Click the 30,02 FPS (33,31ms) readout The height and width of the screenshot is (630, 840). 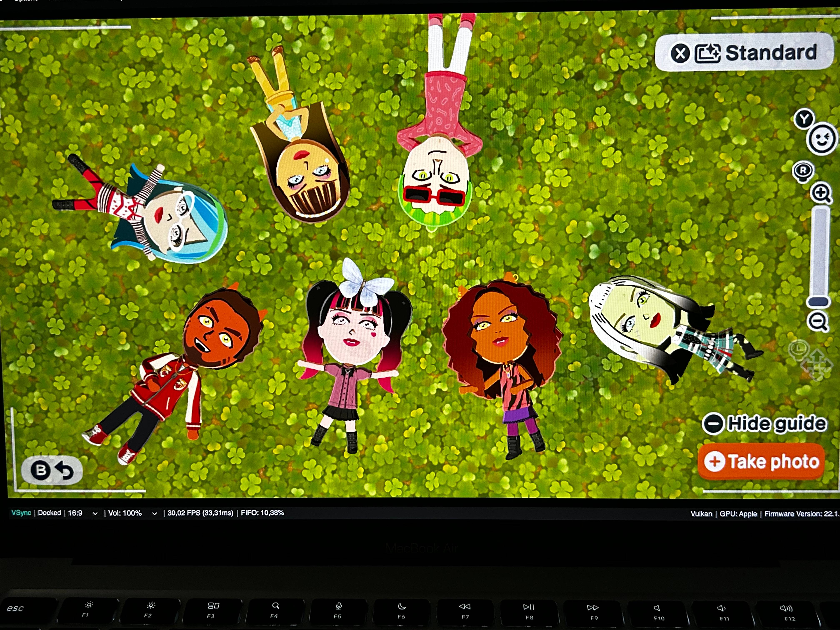[x=200, y=513]
